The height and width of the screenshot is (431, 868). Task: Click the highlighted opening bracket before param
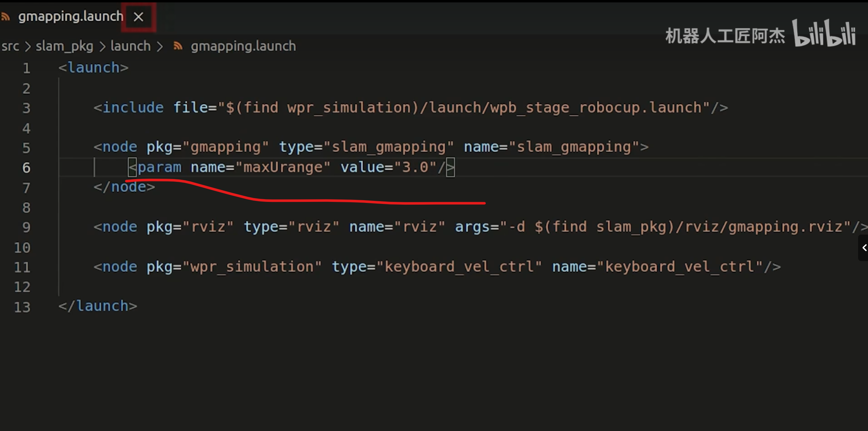click(x=132, y=167)
